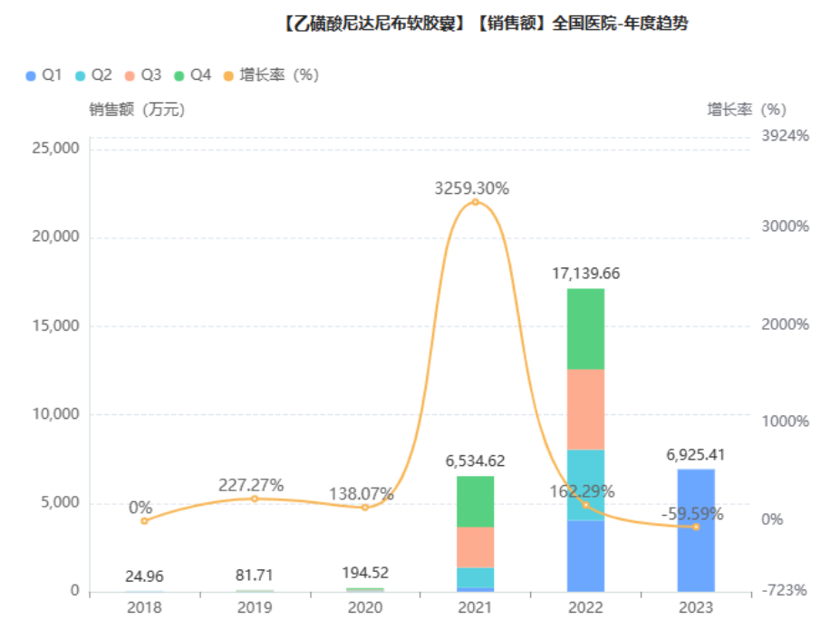Select the 138.07% growth point for 2020
Screen dimensions: 840x620
click(365, 508)
